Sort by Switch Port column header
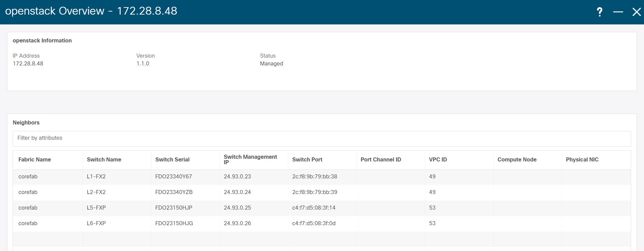This screenshot has width=644, height=251. coord(307,160)
